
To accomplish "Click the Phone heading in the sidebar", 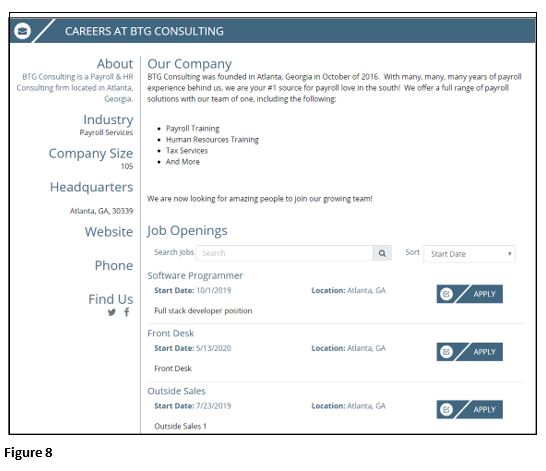I will point(114,266).
